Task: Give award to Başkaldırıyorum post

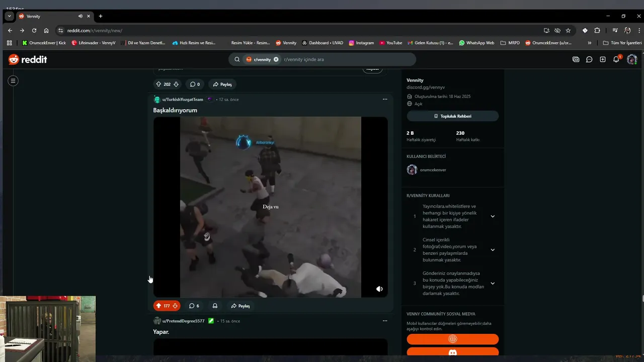Action: pos(215,306)
